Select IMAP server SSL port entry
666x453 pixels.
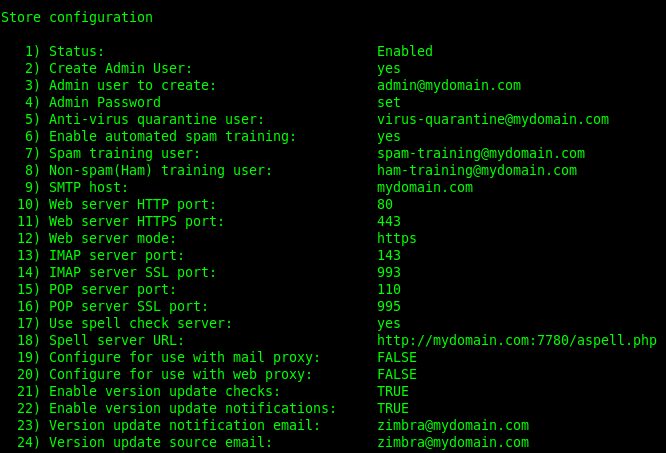(x=116, y=273)
